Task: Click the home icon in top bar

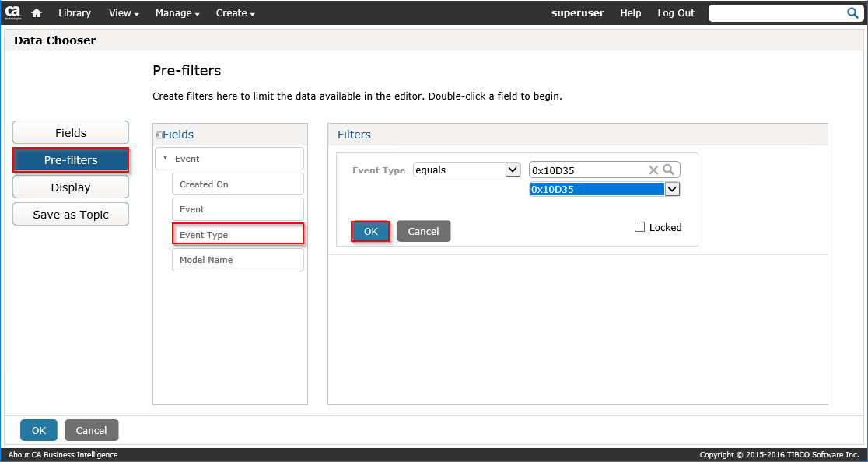Action: pyautogui.click(x=36, y=13)
